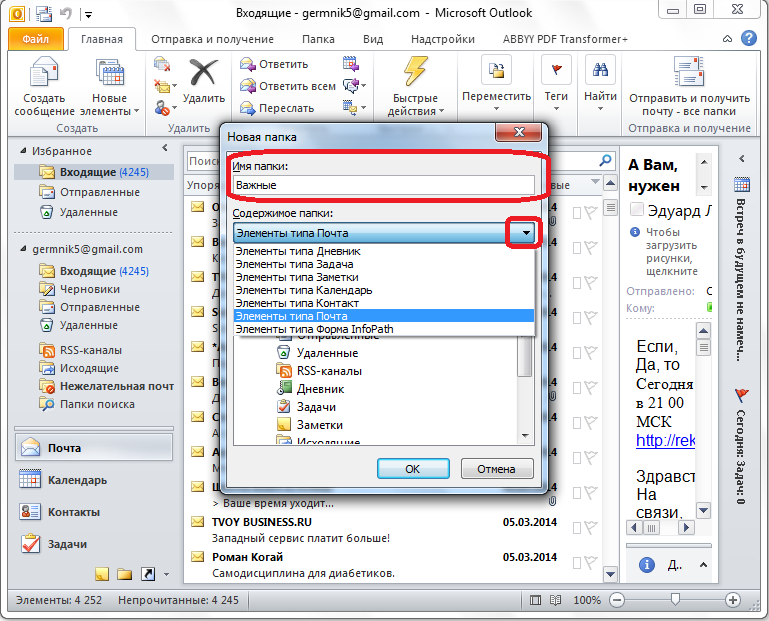Open the Быстрые действия lightning gallery

(x=415, y=86)
